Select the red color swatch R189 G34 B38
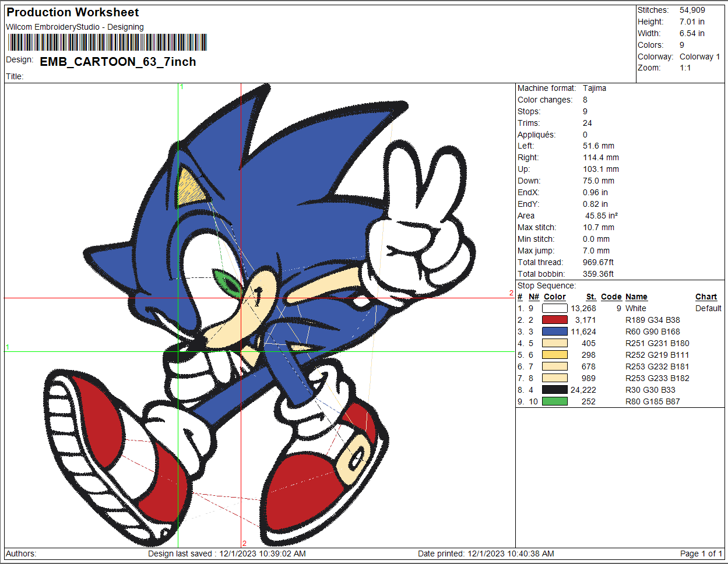 pos(555,320)
